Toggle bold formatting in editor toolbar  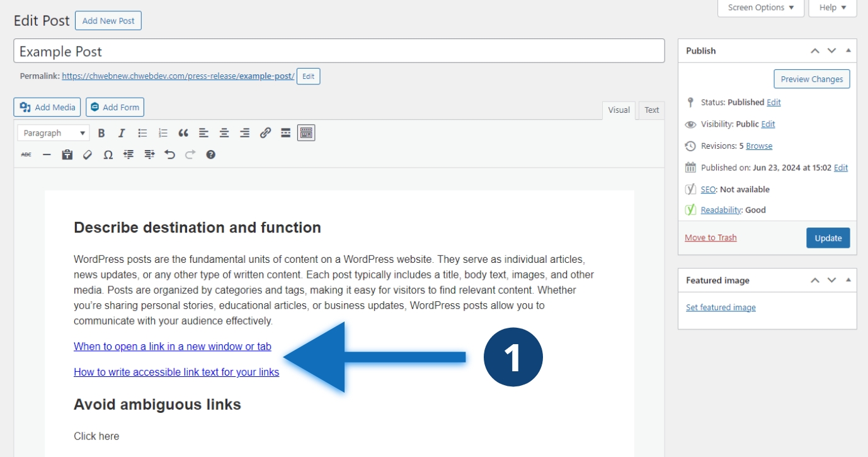click(101, 133)
